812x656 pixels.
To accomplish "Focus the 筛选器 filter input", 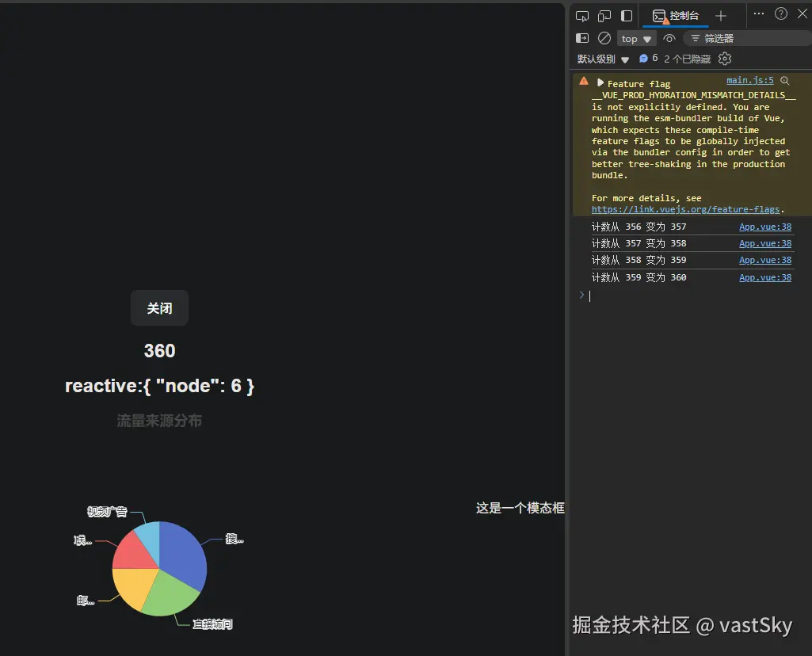I will (749, 39).
